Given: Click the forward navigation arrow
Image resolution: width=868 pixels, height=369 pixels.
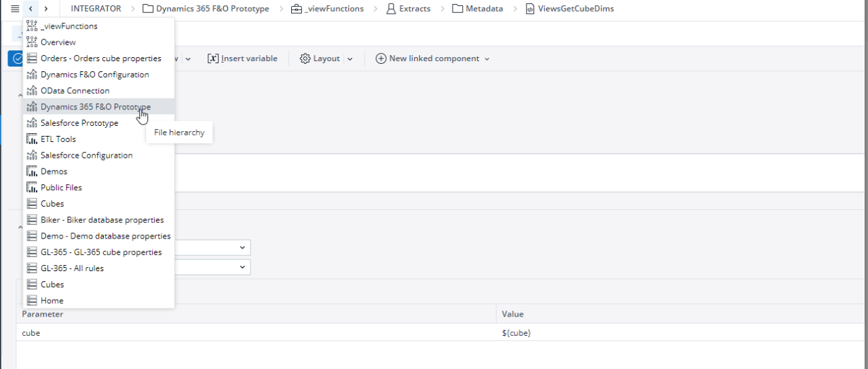Looking at the screenshot, I should (x=45, y=9).
